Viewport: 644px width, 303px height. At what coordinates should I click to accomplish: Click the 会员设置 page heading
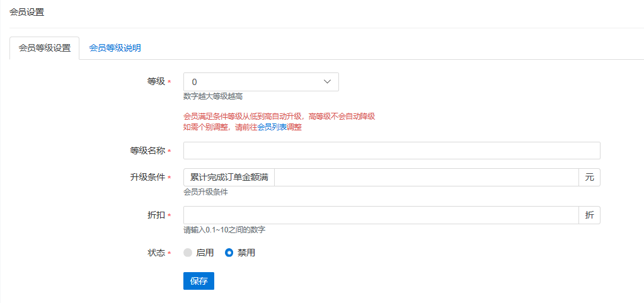pyautogui.click(x=27, y=12)
